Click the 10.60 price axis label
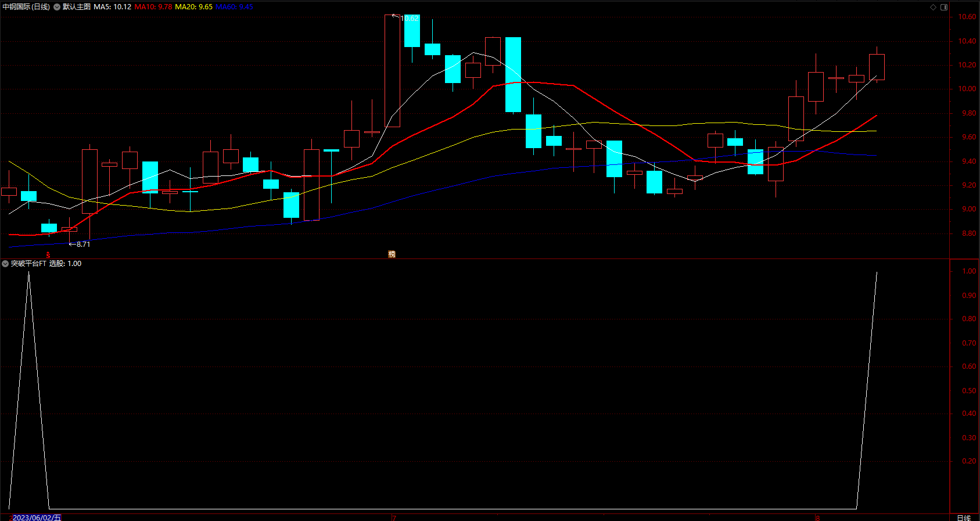 (967, 17)
